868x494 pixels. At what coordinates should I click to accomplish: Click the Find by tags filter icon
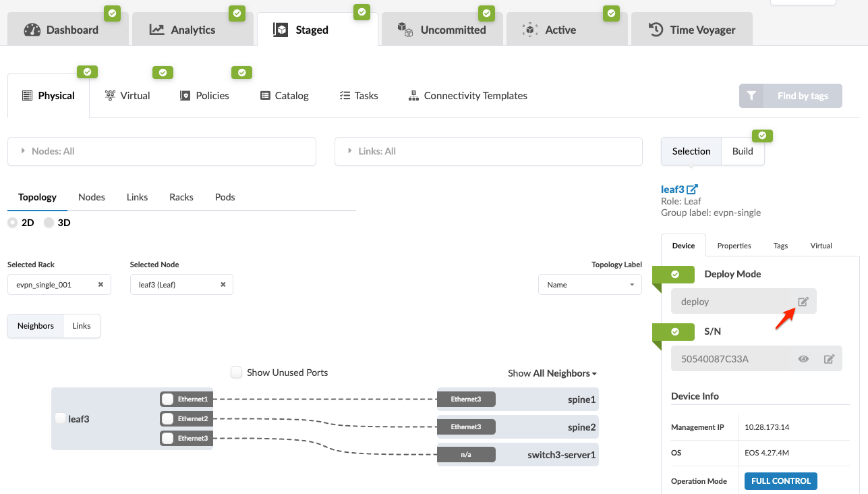(751, 96)
